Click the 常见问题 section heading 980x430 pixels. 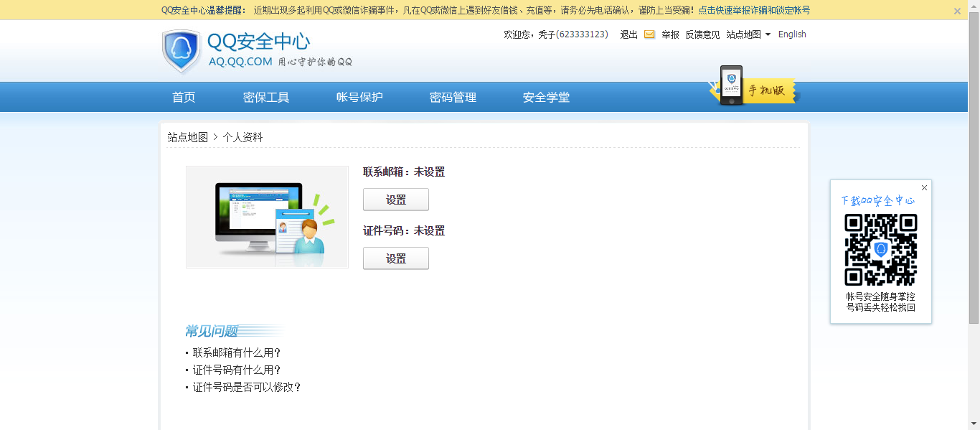click(x=212, y=331)
